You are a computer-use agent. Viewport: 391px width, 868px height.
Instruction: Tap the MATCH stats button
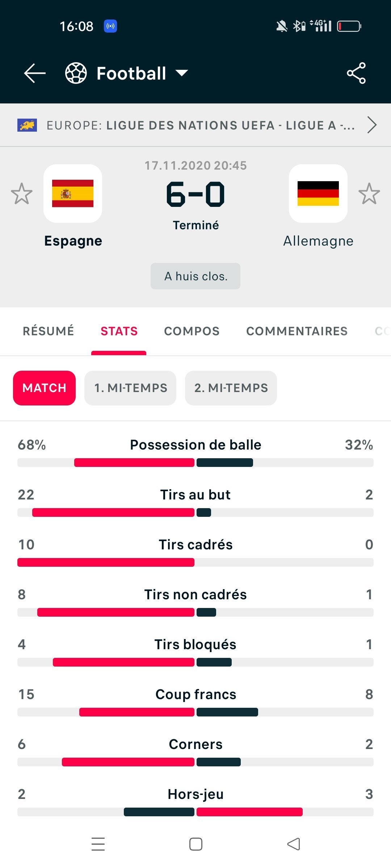(x=44, y=388)
